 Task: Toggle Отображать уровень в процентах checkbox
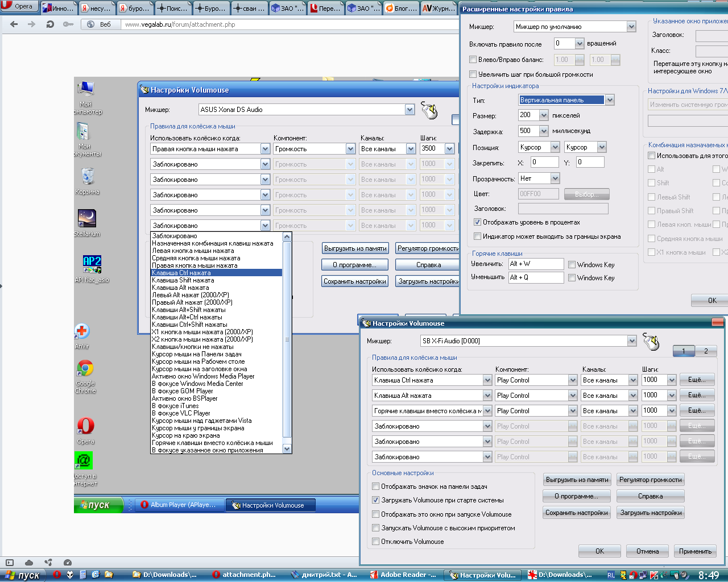tap(477, 222)
